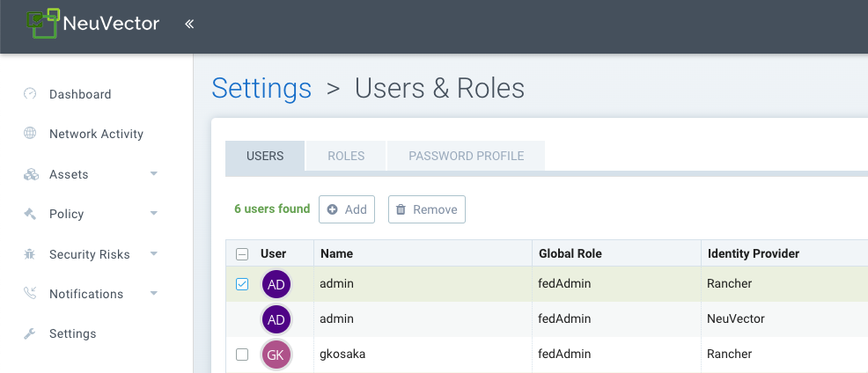Expand the Policy submenu arrow

(154, 214)
